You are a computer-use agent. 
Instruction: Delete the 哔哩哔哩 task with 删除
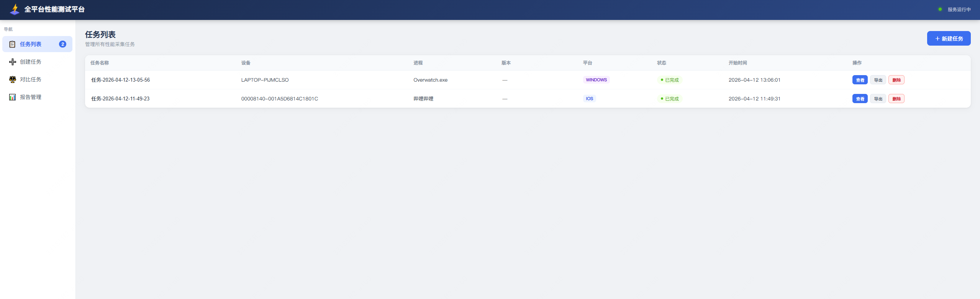(x=896, y=99)
